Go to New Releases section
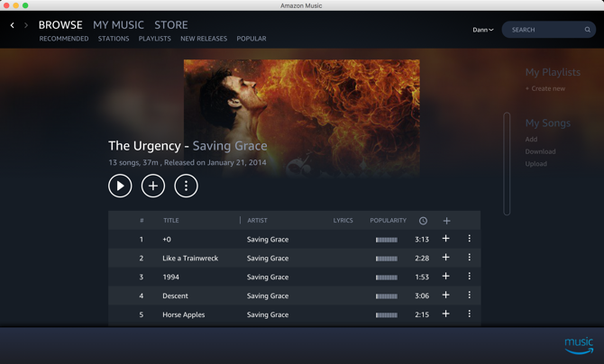Viewport: 604px width, 364px height. click(x=204, y=39)
